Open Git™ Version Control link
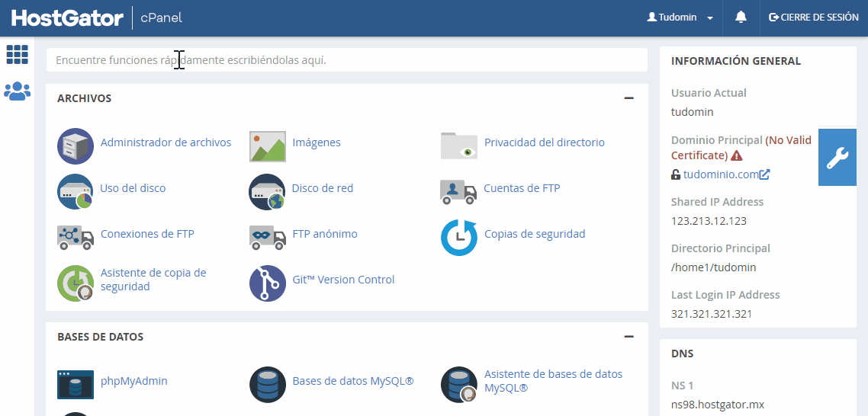 click(343, 280)
